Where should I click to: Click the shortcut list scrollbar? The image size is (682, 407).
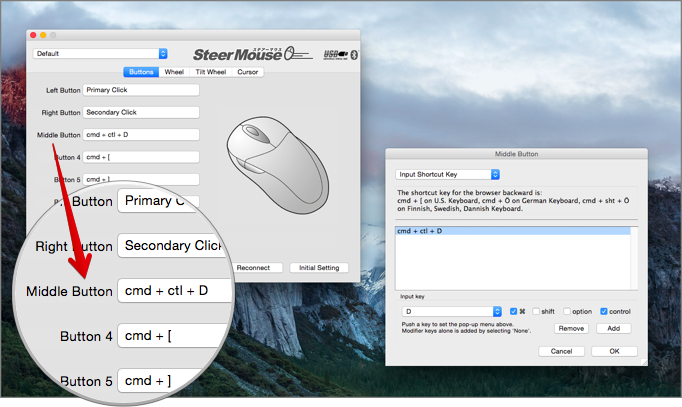634,258
